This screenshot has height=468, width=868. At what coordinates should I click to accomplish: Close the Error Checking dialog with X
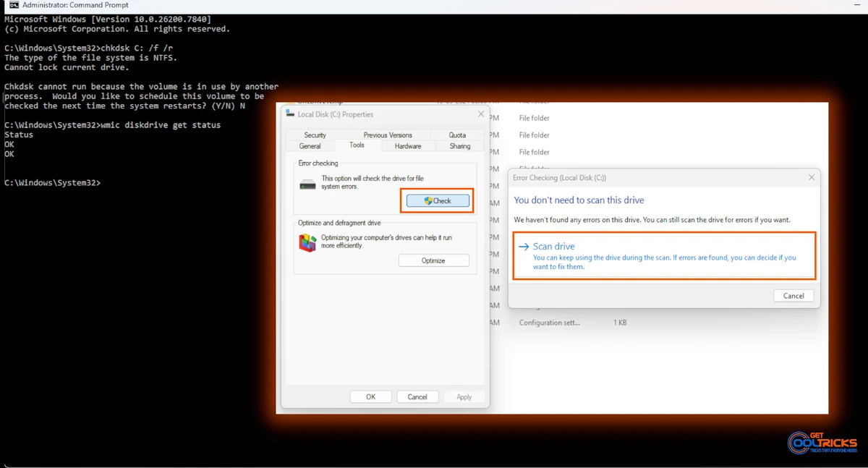click(812, 177)
